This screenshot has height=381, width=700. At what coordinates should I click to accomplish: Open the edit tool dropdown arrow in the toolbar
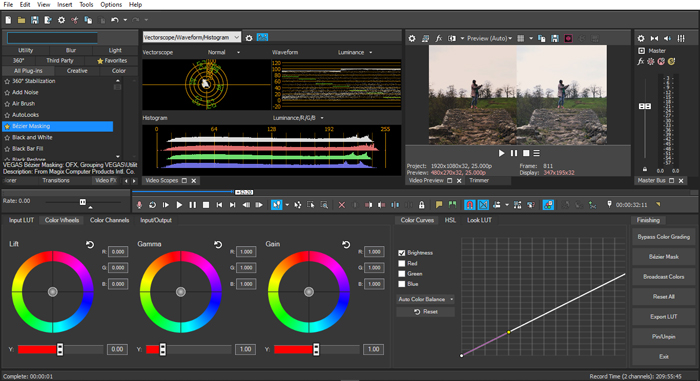point(287,205)
